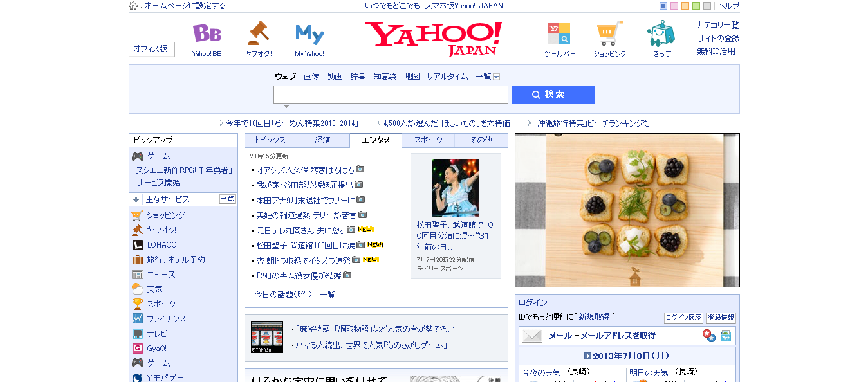Click the スポーツ trophy icon
Image resolution: width=868 pixels, height=382 pixels.
pos(137,304)
